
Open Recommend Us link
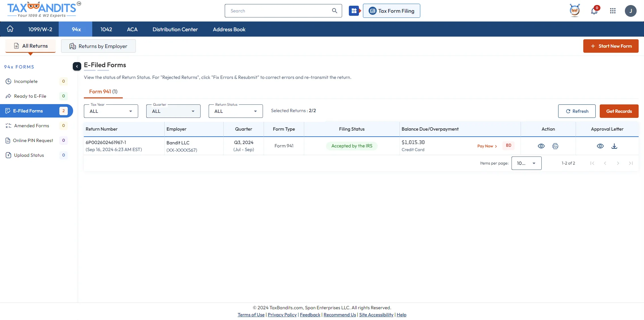click(340, 315)
